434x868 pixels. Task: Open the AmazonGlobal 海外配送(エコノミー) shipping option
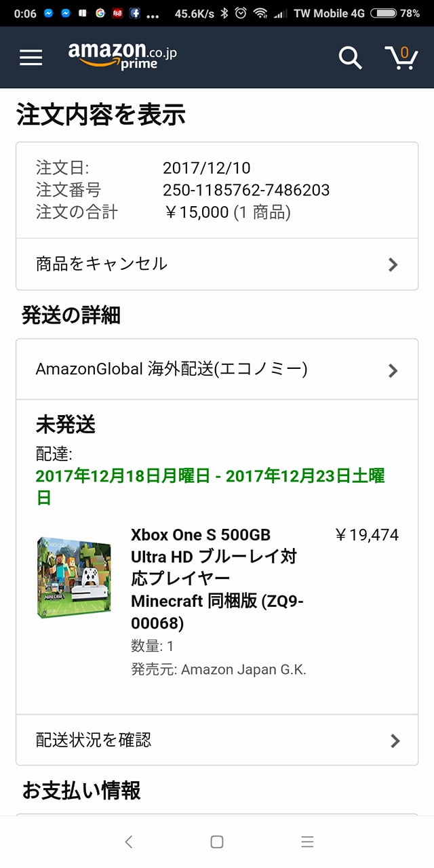pyautogui.click(x=217, y=370)
